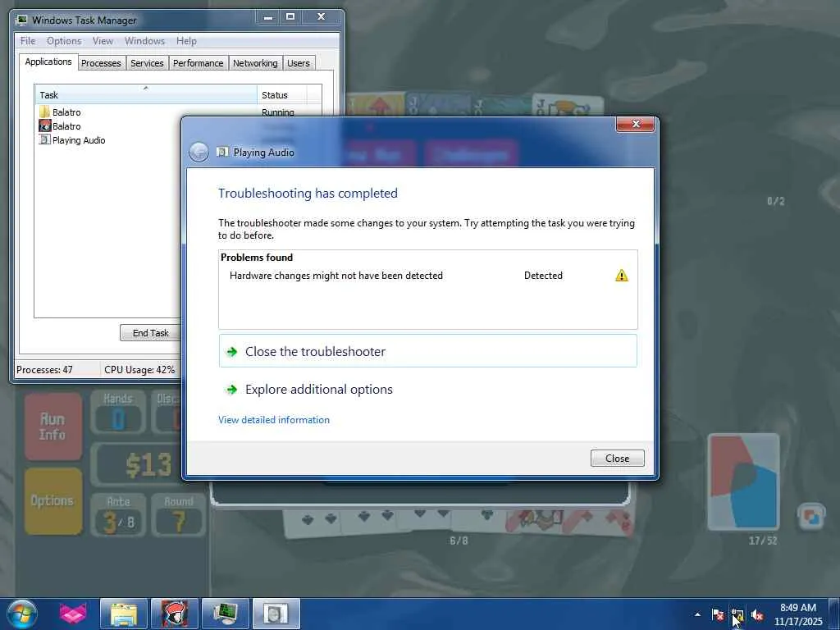Click the Run Info button in Balatro
This screenshot has height=630, width=840.
pos(52,427)
